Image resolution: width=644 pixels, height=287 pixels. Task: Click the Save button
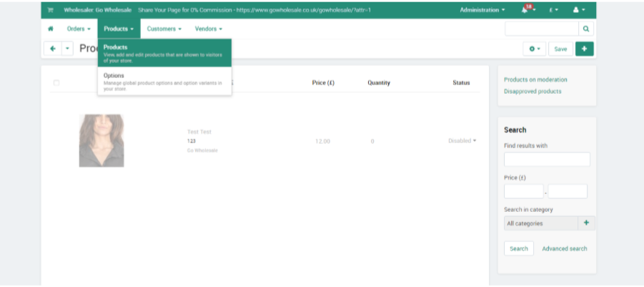[560, 49]
